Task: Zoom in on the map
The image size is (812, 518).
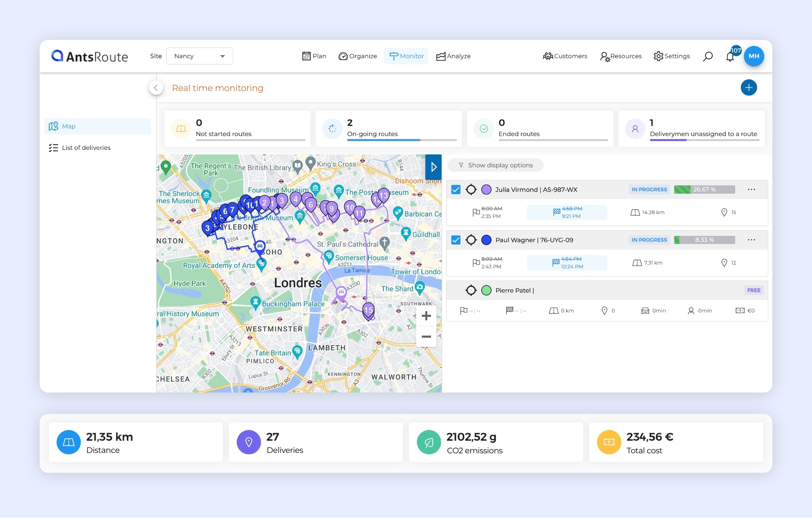Action: coord(426,316)
